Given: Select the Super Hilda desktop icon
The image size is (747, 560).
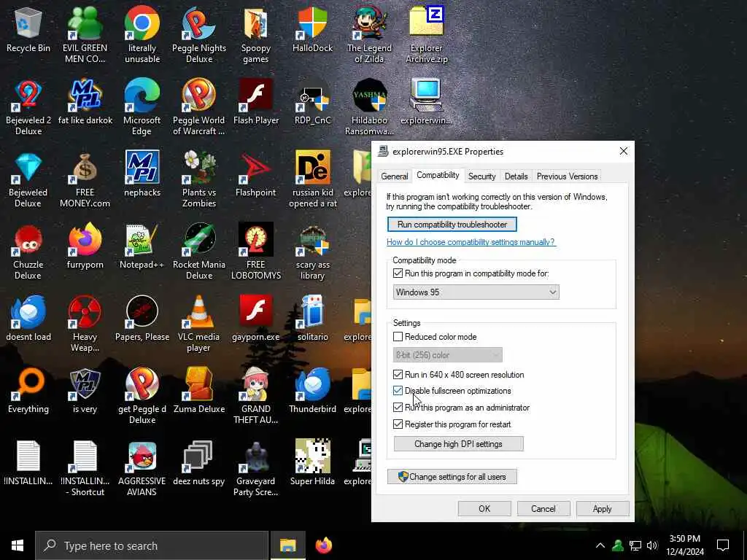Looking at the screenshot, I should point(312,462).
